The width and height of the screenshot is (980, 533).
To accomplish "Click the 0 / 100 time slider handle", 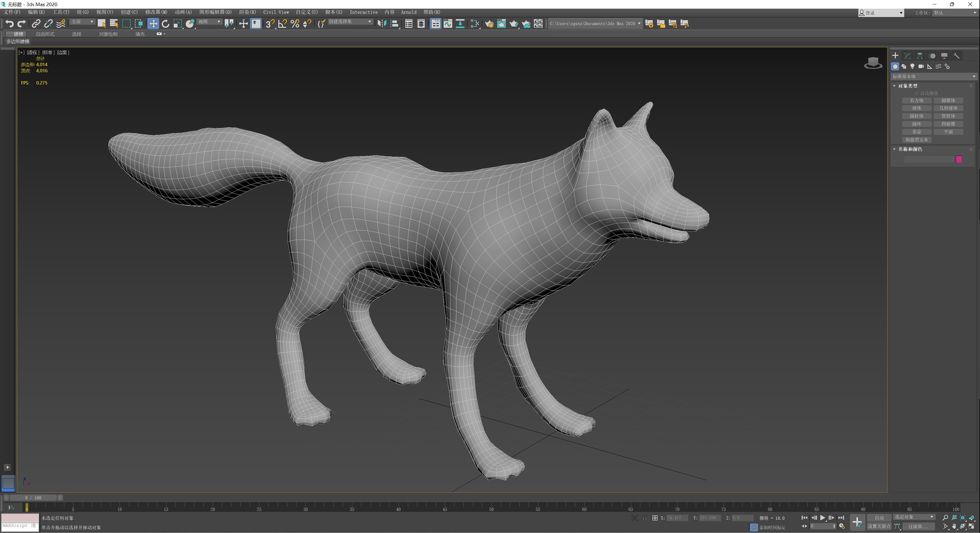I will click(33, 498).
